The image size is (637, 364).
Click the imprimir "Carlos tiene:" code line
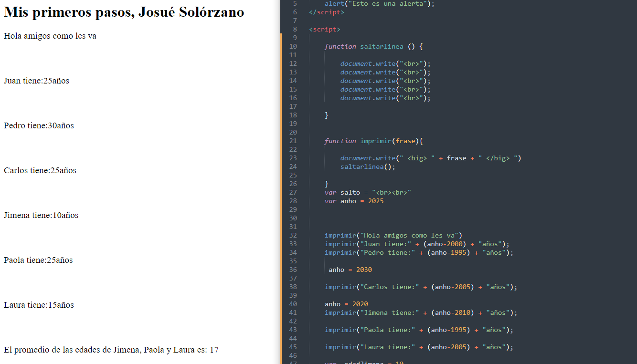pyautogui.click(x=421, y=287)
